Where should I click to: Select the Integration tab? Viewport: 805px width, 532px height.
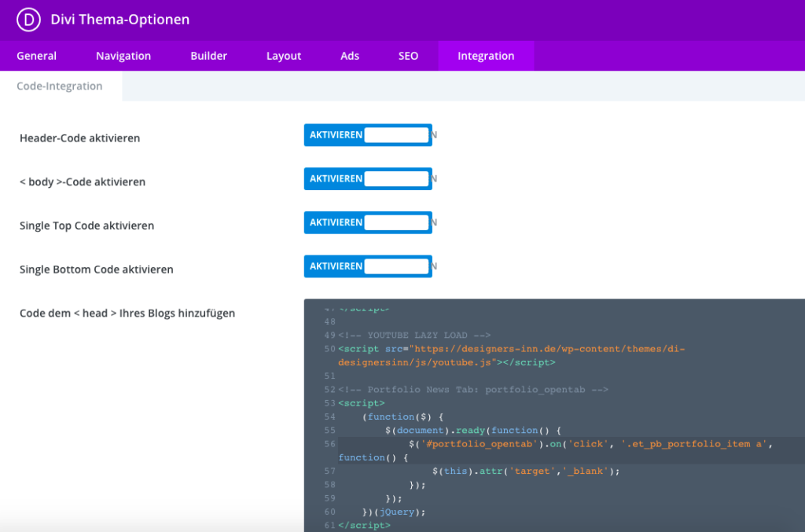tap(486, 56)
